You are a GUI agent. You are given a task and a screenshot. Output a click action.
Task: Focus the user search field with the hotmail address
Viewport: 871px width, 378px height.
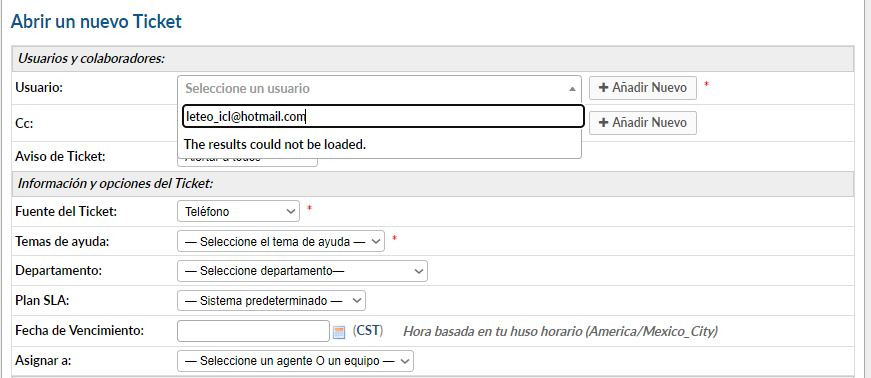[383, 117]
